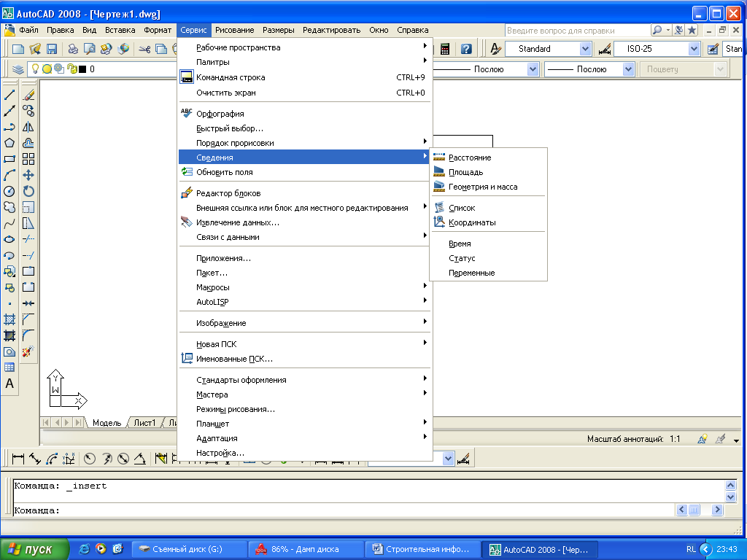Open the calculator icon in toolbar
The height and width of the screenshot is (560, 747).
[x=445, y=49]
